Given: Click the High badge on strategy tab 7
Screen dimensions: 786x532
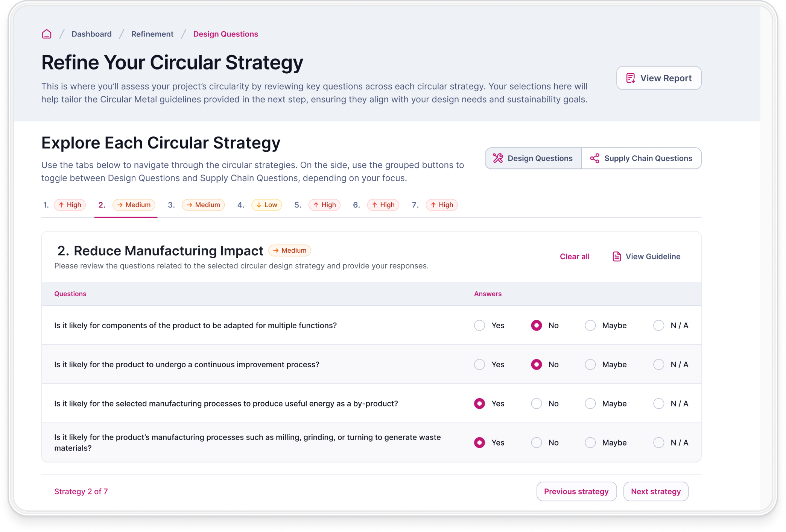Looking at the screenshot, I should click(x=442, y=205).
